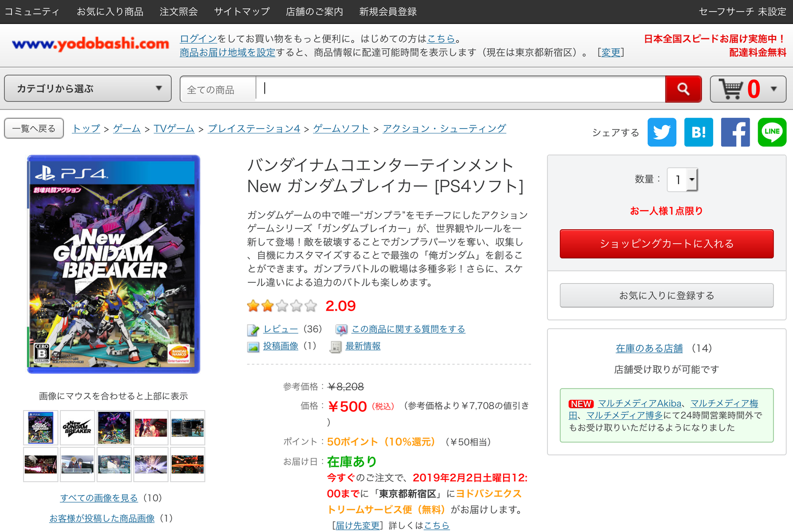Expand the cart dropdown arrow
This screenshot has height=532, width=793.
pos(774,89)
